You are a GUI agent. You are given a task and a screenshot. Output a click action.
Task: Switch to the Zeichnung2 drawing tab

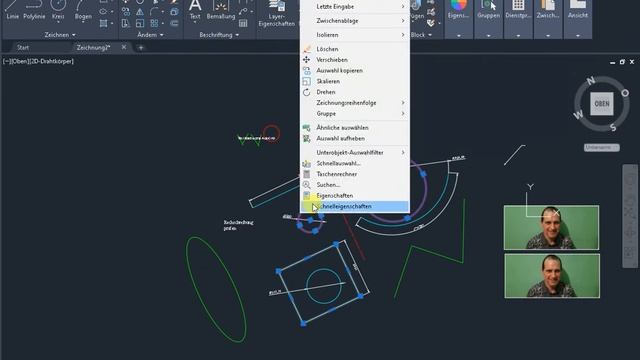point(93,47)
